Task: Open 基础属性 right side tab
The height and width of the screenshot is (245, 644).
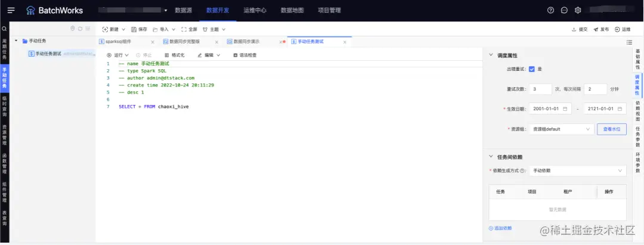Action: [638, 58]
